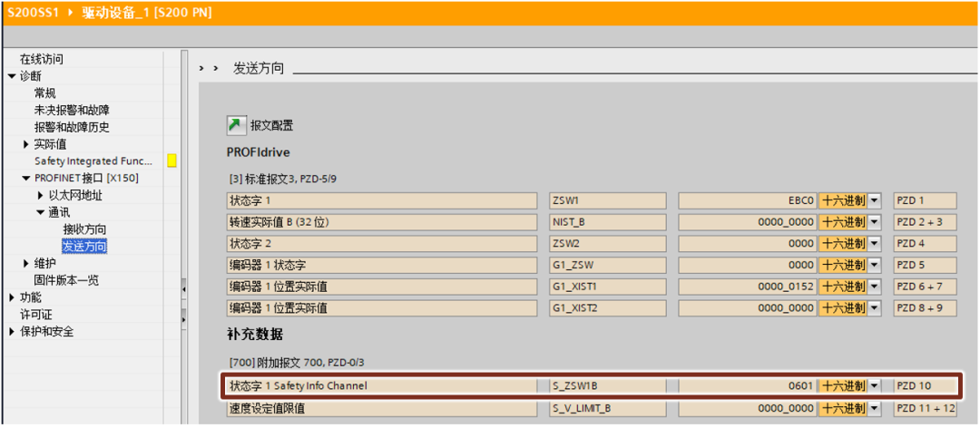Click the PZD 1 field
980x428 pixels.
click(925, 200)
